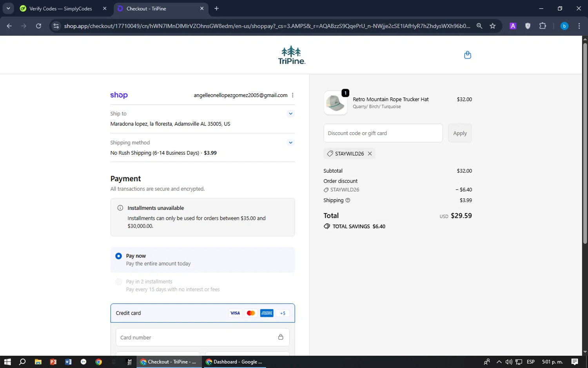Screen dimensions: 588x368
Task: Click the Shop Pay logo
Action: click(119, 95)
